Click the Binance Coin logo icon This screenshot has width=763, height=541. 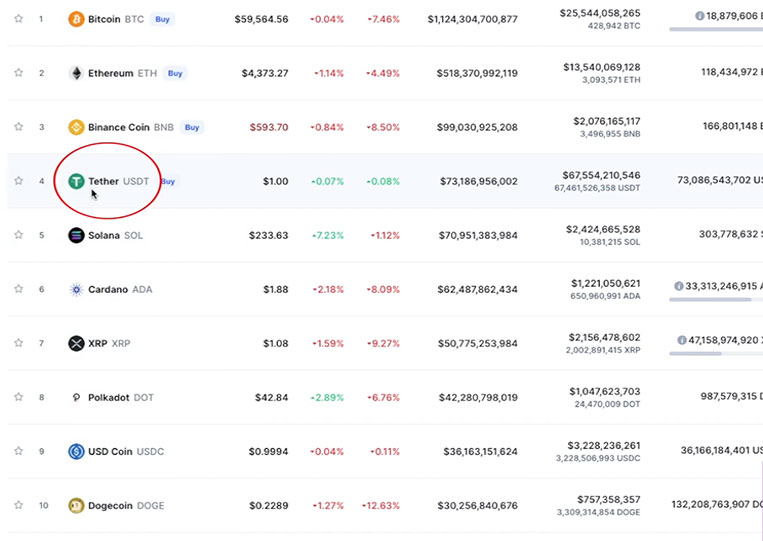pyautogui.click(x=76, y=127)
